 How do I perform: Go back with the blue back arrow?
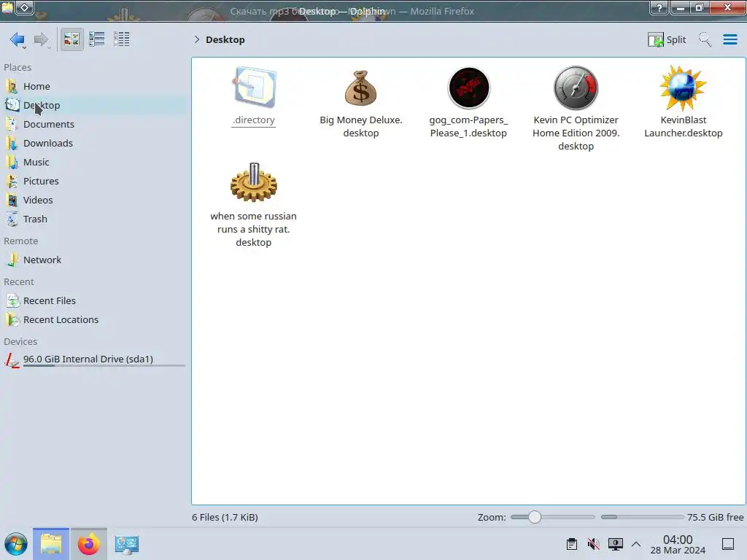tap(18, 39)
